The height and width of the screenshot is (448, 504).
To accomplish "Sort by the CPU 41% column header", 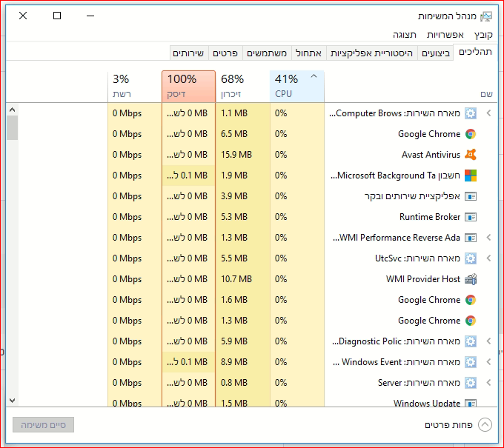I will coord(297,86).
